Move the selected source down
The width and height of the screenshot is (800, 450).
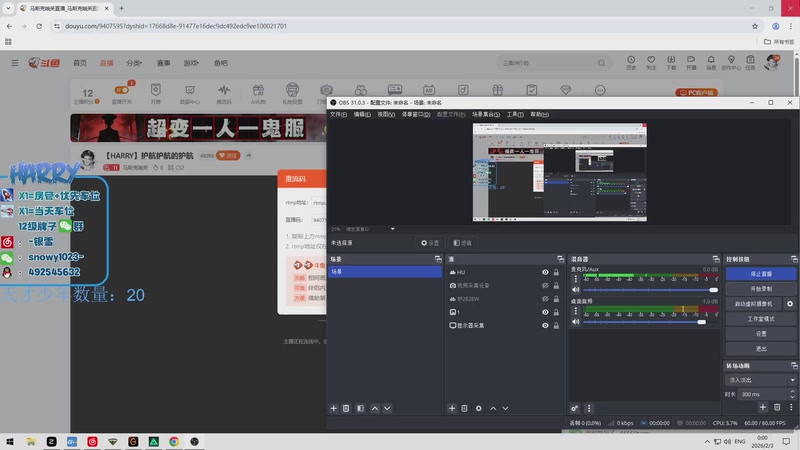tap(505, 408)
